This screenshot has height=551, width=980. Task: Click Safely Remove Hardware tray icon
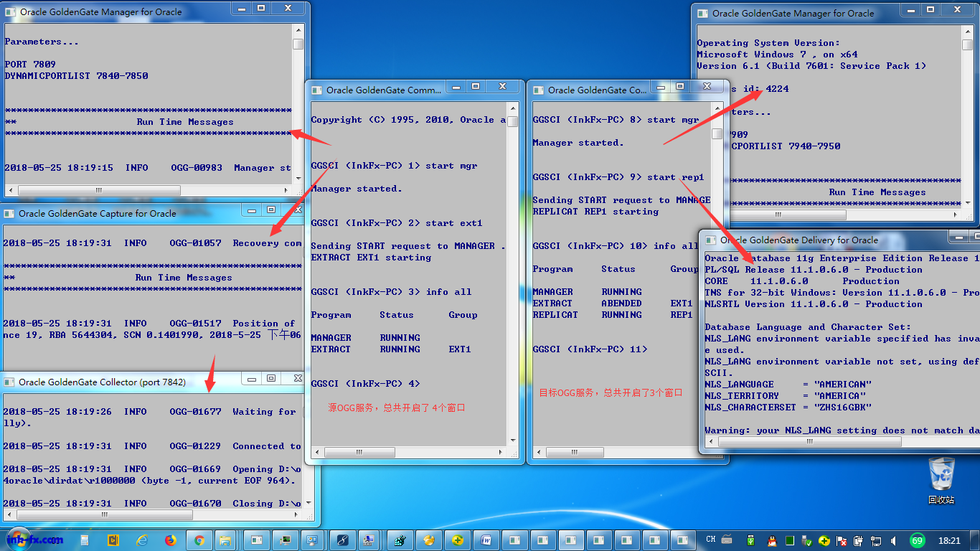coord(806,540)
